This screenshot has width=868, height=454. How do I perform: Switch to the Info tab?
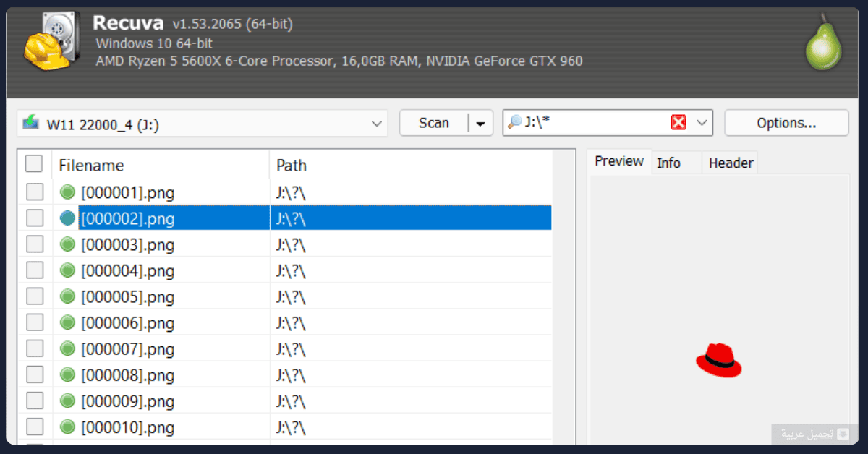coord(668,163)
